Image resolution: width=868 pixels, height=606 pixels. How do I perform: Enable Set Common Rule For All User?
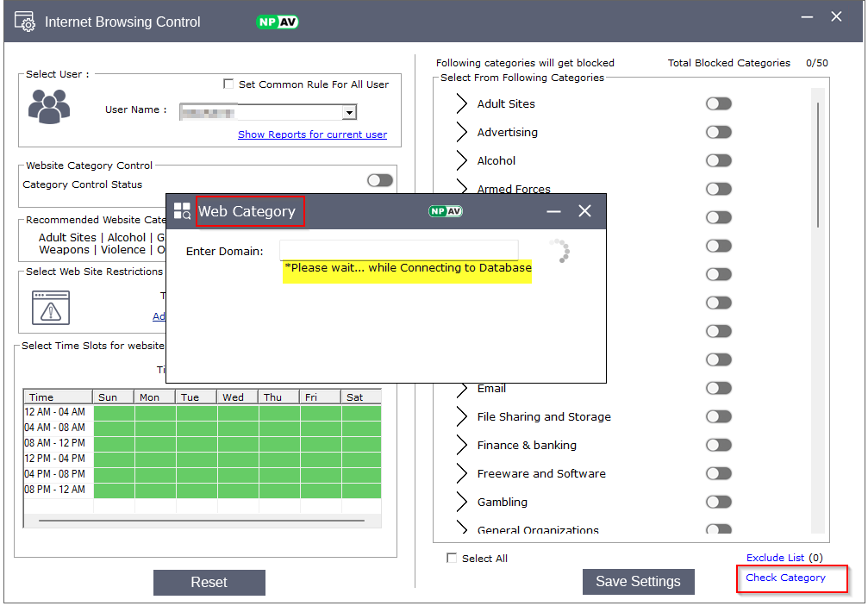click(x=228, y=84)
